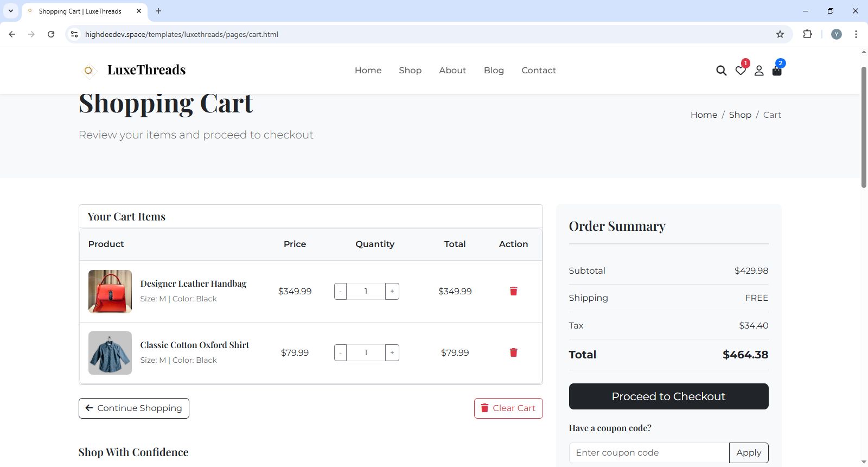Click Proceed to Checkout button
Image resolution: width=868 pixels, height=467 pixels.
point(668,396)
